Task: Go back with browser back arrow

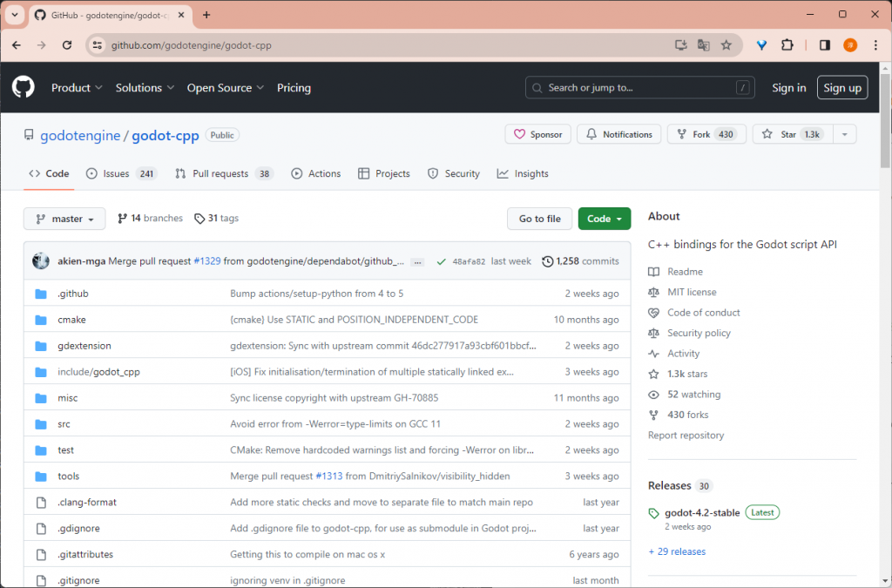Action: pos(17,45)
